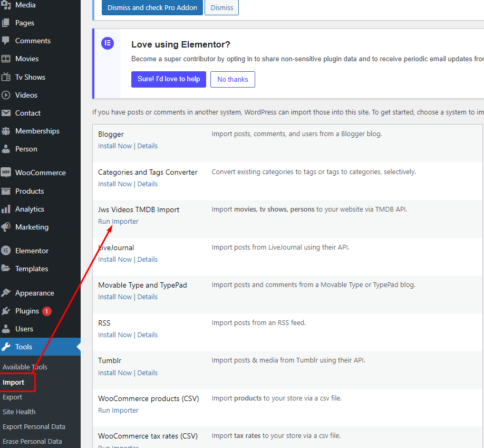The width and height of the screenshot is (484, 448).
Task: Click the Pages icon in sidebar
Action: coord(6,23)
